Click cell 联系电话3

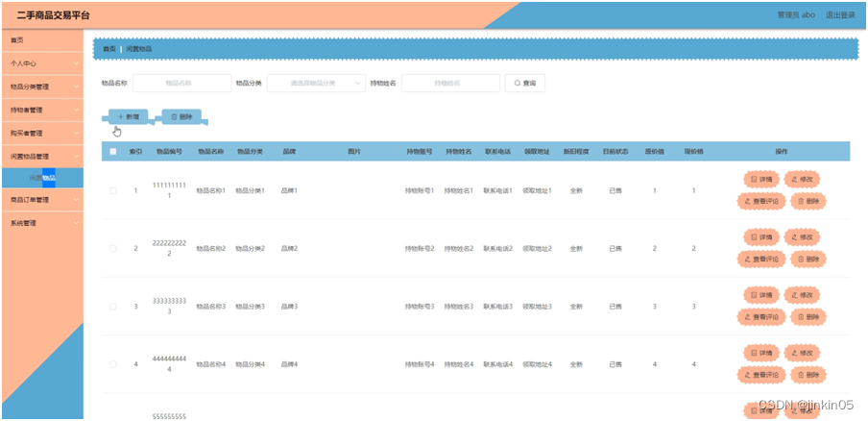point(498,307)
